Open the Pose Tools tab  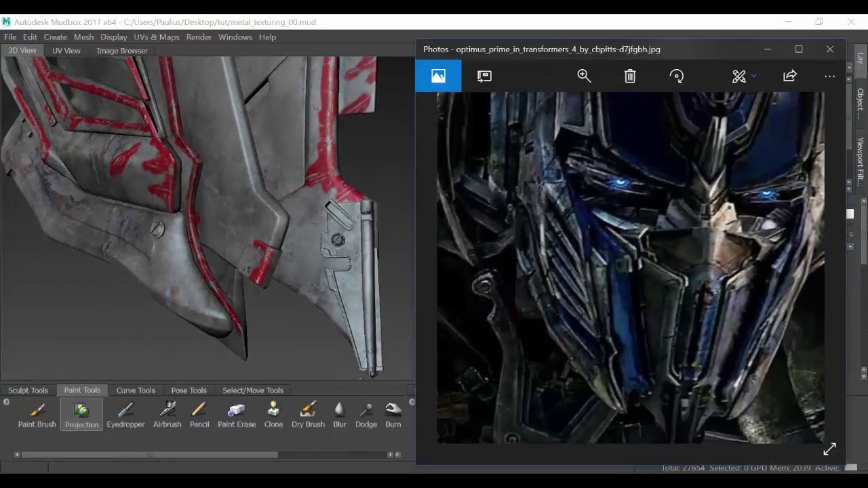(x=189, y=390)
